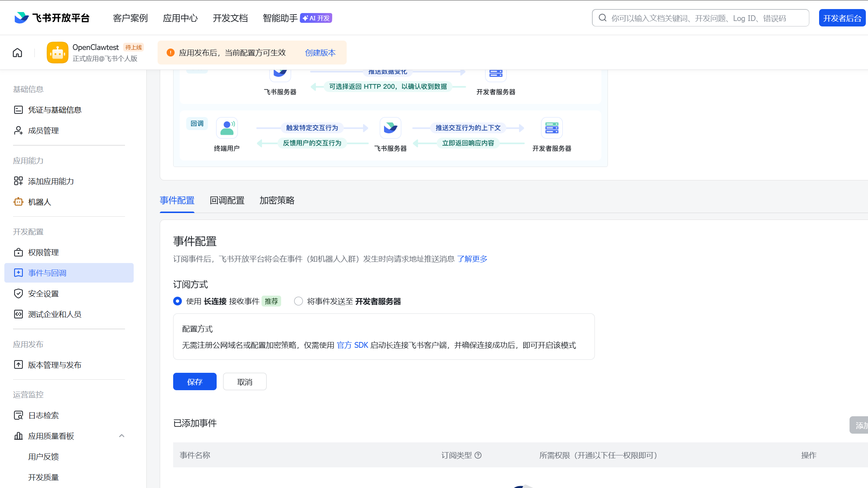Select 将事件发送至开发者服务器 radio option

299,301
